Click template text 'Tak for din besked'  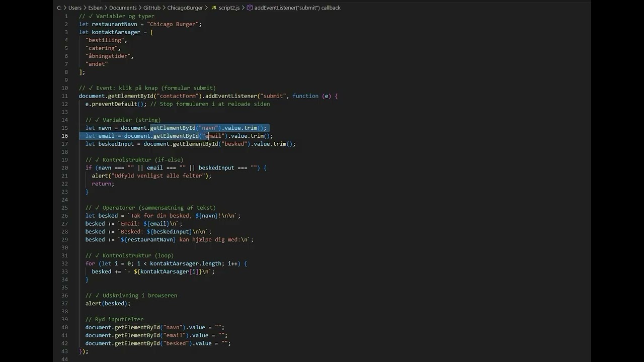pyautogui.click(x=159, y=216)
